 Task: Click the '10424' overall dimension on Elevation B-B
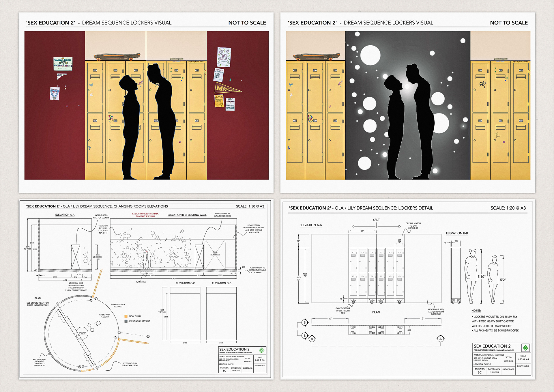pos(173,279)
